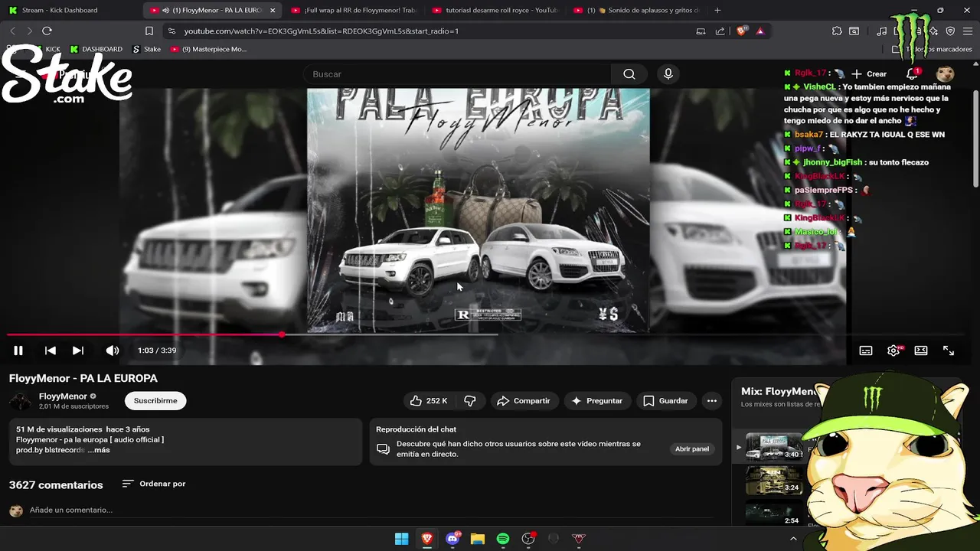This screenshot has width=980, height=551.
Task: Click the search magnifier button
Action: pos(629,74)
